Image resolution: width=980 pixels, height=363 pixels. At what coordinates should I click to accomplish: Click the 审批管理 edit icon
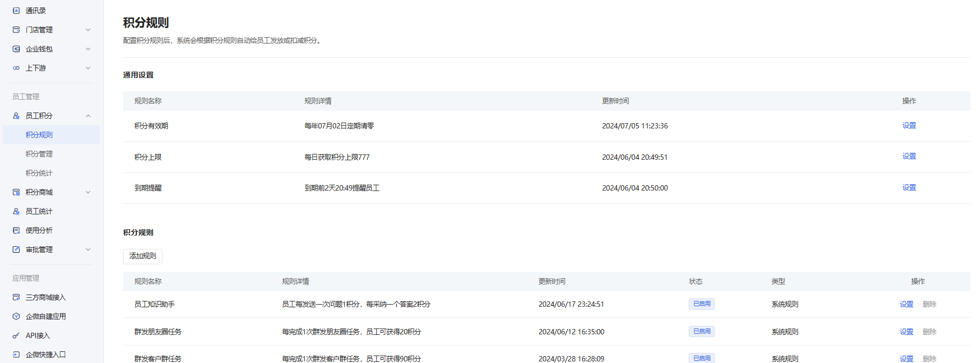[x=16, y=249]
